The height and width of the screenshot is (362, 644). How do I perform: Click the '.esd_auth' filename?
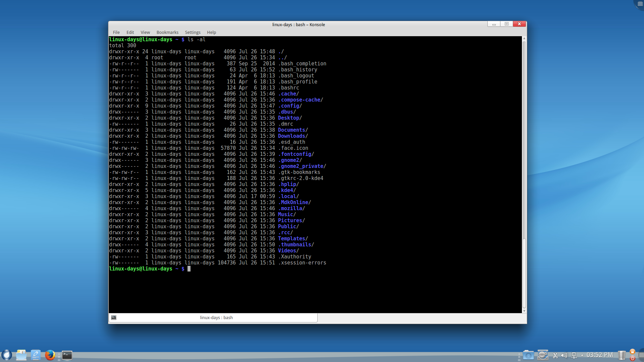(291, 142)
